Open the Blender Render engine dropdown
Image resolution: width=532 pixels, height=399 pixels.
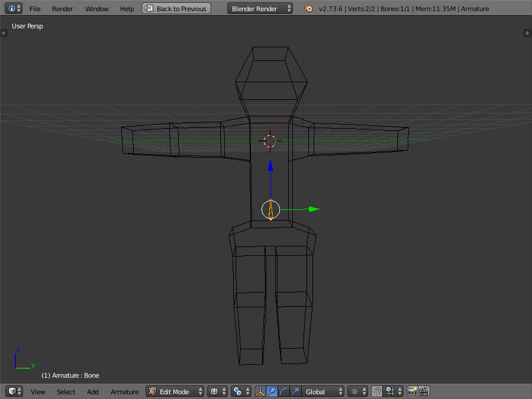coord(260,9)
